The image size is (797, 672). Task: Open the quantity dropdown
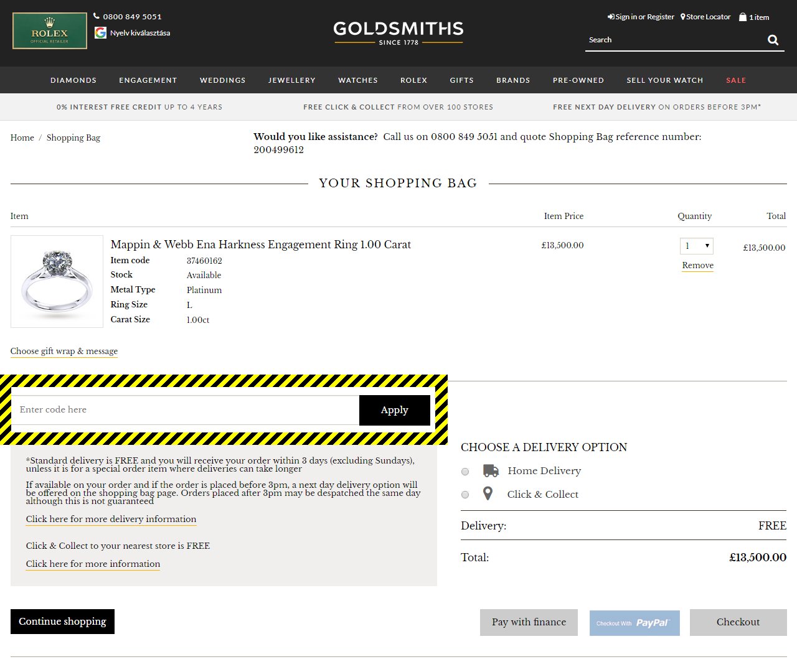tap(697, 246)
